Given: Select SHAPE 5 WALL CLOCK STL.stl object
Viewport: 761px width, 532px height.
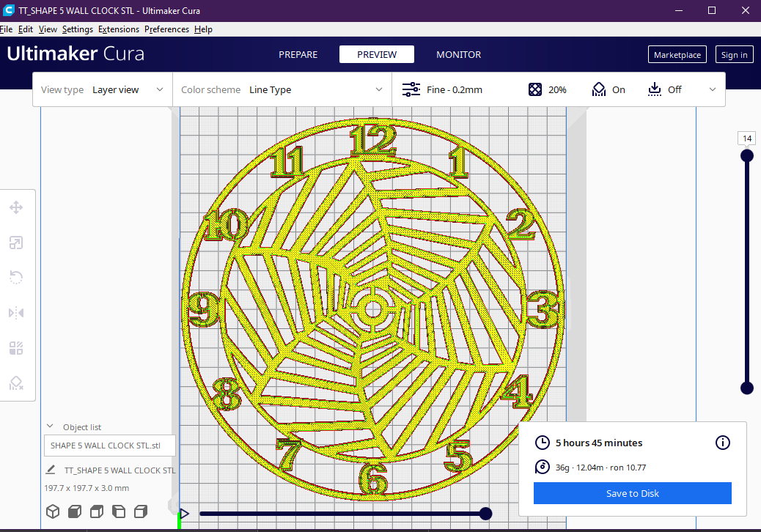Looking at the screenshot, I should [x=110, y=446].
